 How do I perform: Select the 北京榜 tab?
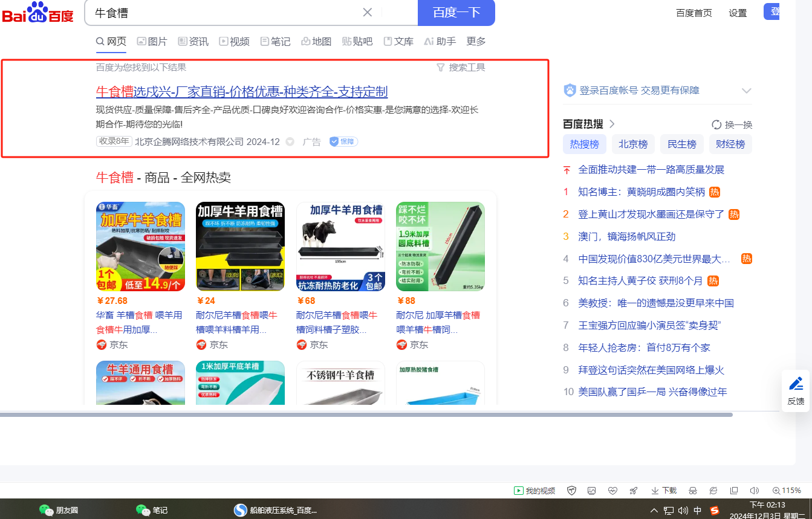pyautogui.click(x=633, y=144)
